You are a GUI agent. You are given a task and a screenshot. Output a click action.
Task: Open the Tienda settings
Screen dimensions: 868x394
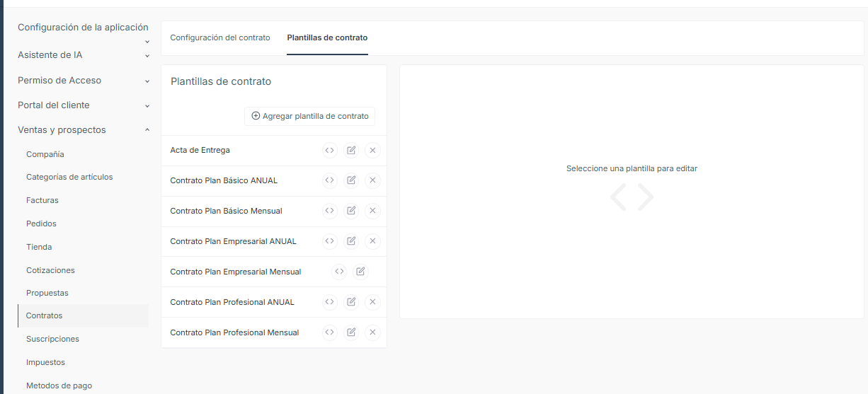[39, 247]
